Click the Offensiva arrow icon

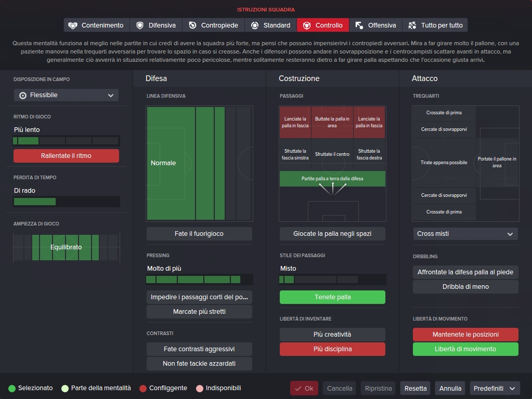click(x=359, y=25)
